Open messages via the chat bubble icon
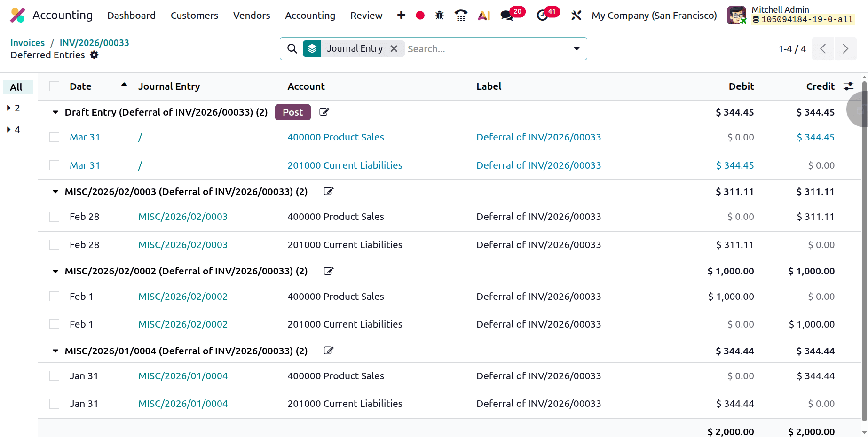 [506, 15]
